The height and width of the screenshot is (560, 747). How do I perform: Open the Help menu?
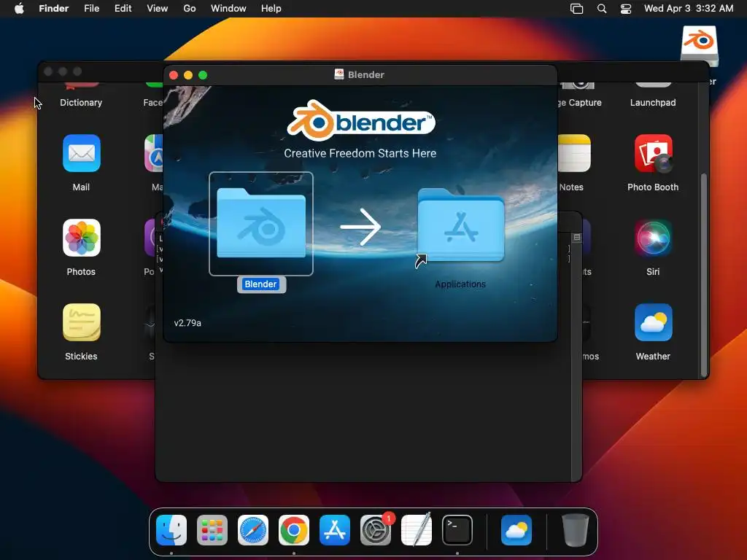pos(271,9)
